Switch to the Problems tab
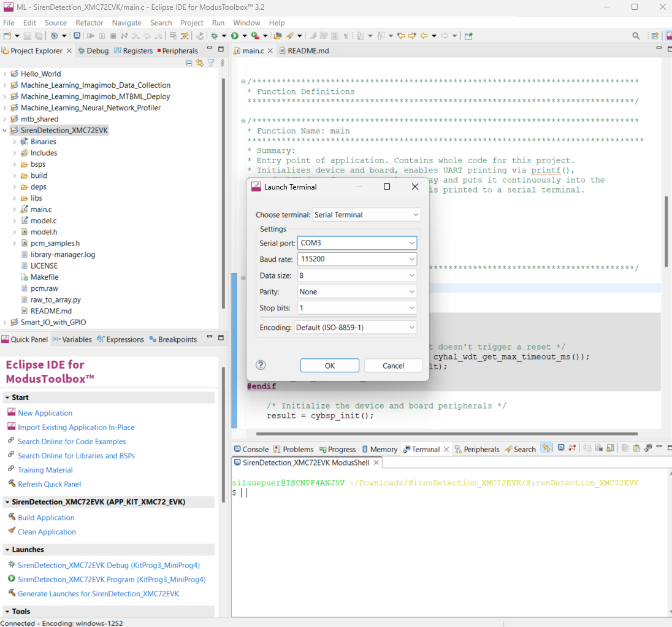This screenshot has width=672, height=627. 294,449
